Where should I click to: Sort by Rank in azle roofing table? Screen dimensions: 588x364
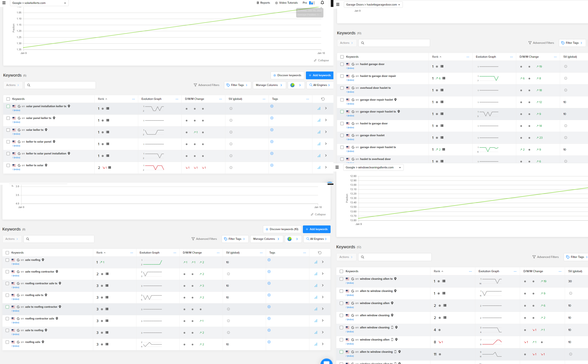coord(101,253)
